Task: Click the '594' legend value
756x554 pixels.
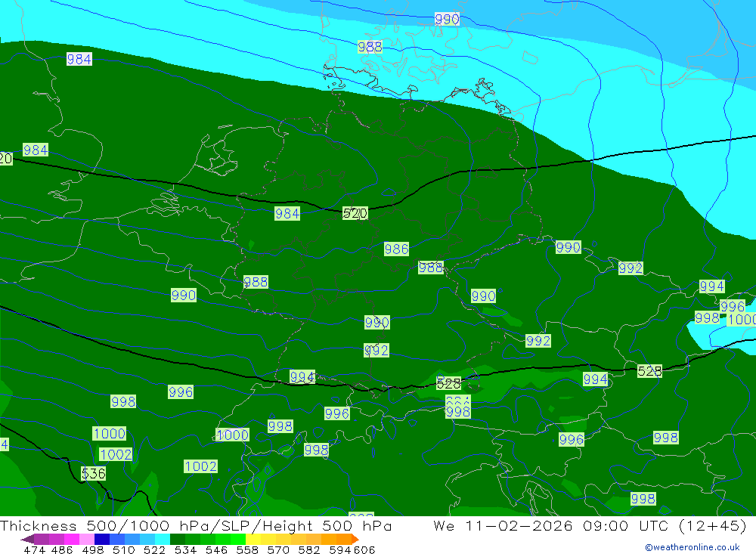Action: (340, 549)
